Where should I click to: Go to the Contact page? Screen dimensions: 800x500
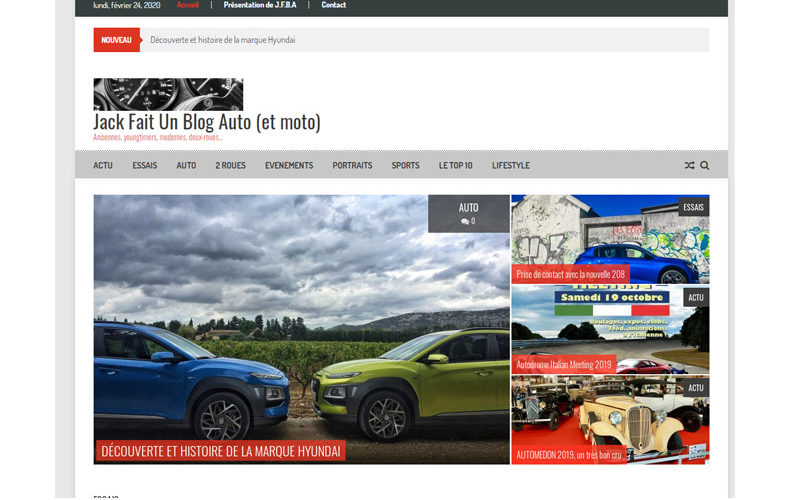click(x=334, y=5)
